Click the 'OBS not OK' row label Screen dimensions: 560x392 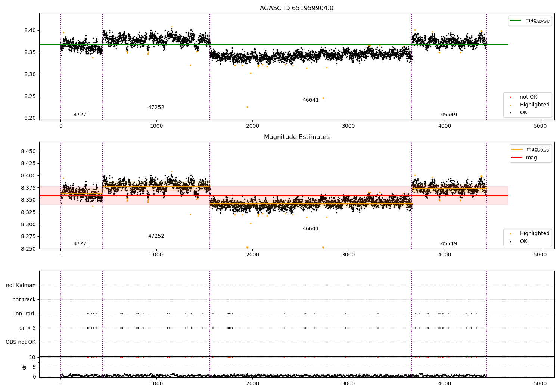21,342
